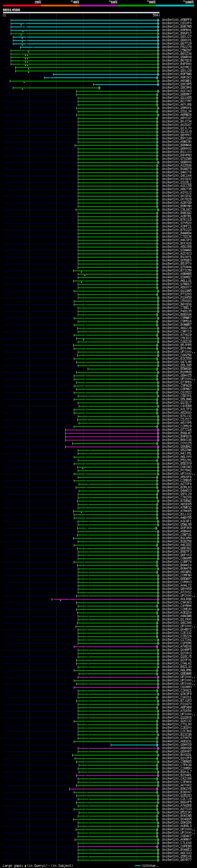Click hit label UniRef100_A0YJR6
The height and width of the screenshot is (868, 197).
(176, 104)
